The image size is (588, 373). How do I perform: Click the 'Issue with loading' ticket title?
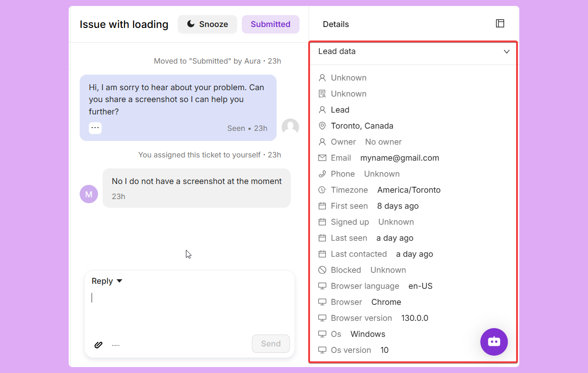click(x=124, y=24)
